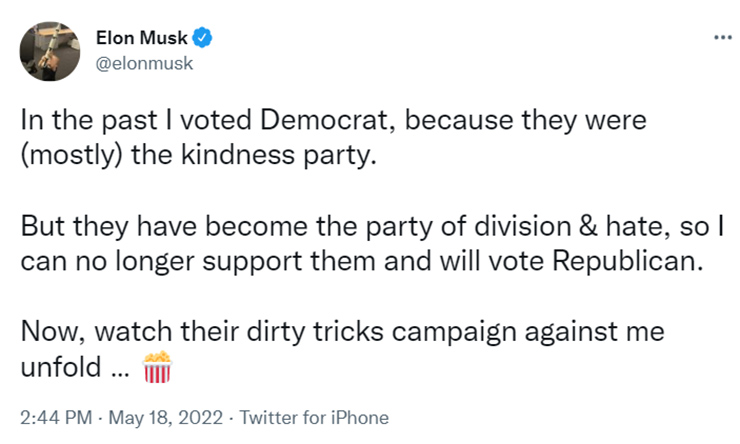Open Elon Musk's profile avatar
The height and width of the screenshot is (444, 740).
(51, 52)
